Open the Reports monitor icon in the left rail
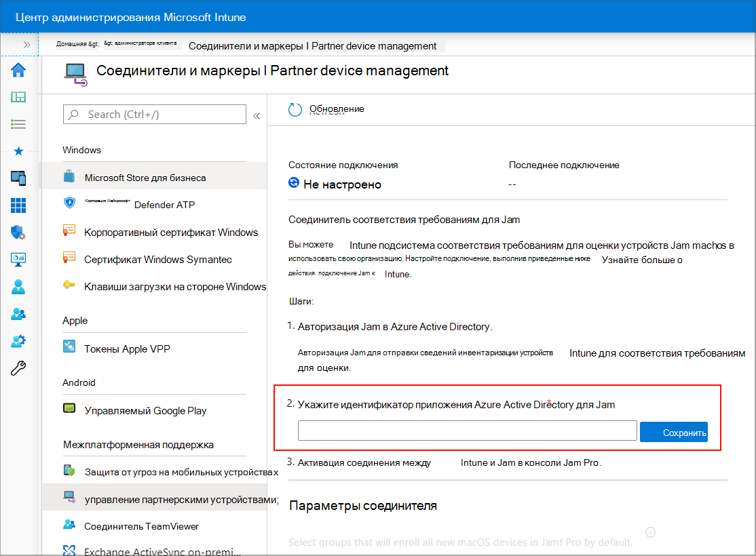Viewport: 756px width, 556px height. click(18, 260)
